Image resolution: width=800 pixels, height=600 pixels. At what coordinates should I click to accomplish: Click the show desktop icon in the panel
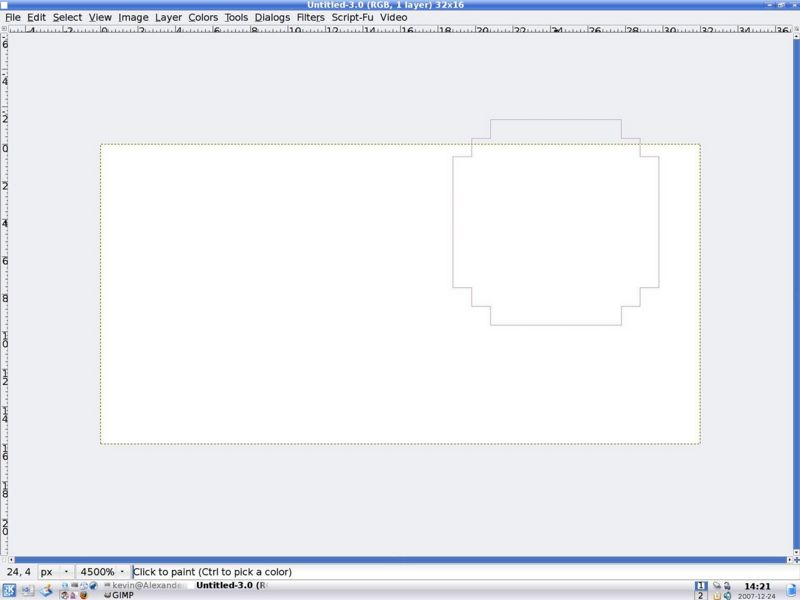26,590
